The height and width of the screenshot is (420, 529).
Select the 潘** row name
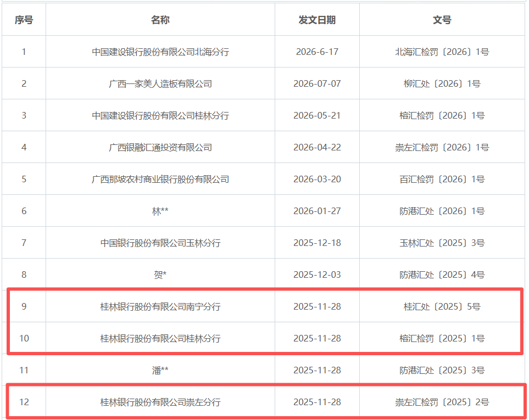coord(160,370)
